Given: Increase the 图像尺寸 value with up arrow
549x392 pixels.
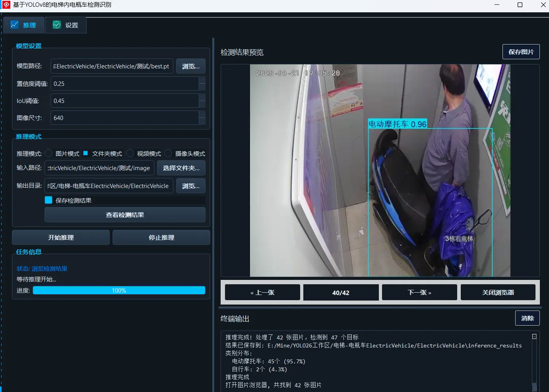Looking at the screenshot, I should tap(202, 114).
